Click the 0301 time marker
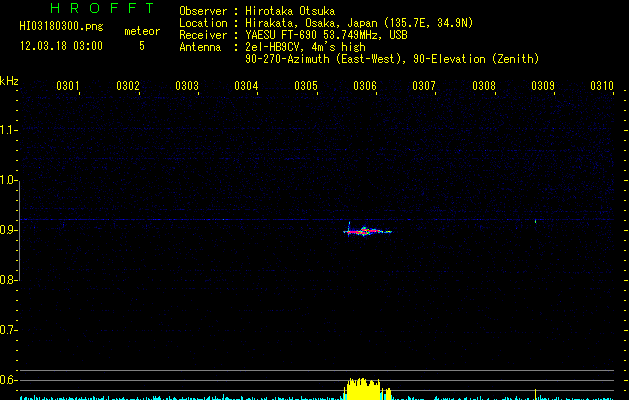The height and width of the screenshot is (400, 629). (67, 86)
